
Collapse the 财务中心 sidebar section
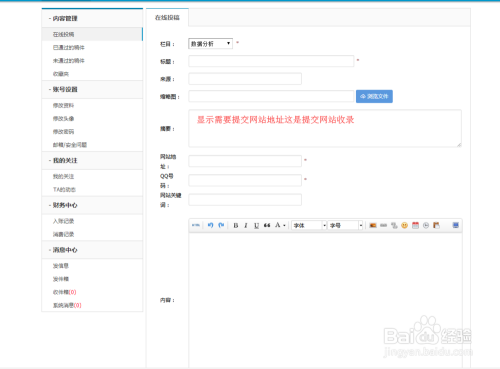click(x=92, y=205)
